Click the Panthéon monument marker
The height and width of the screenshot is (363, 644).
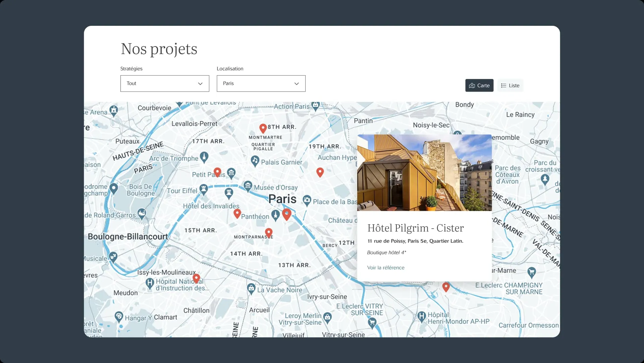pos(275,215)
